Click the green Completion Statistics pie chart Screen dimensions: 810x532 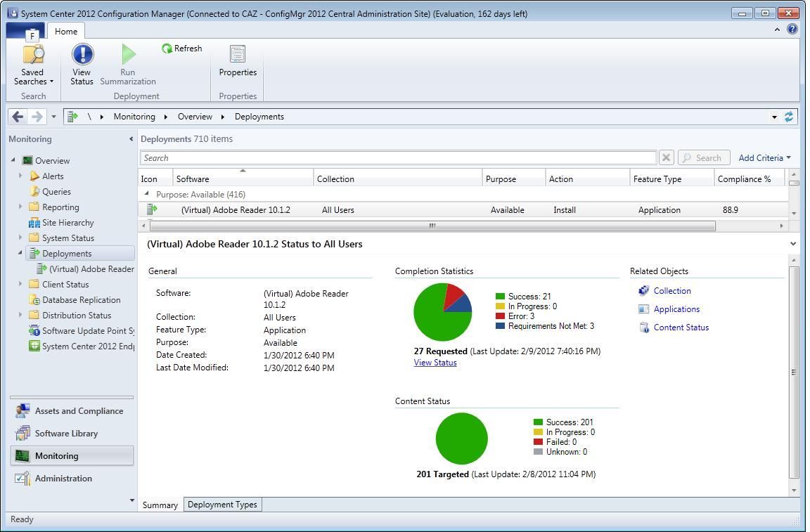coord(443,313)
